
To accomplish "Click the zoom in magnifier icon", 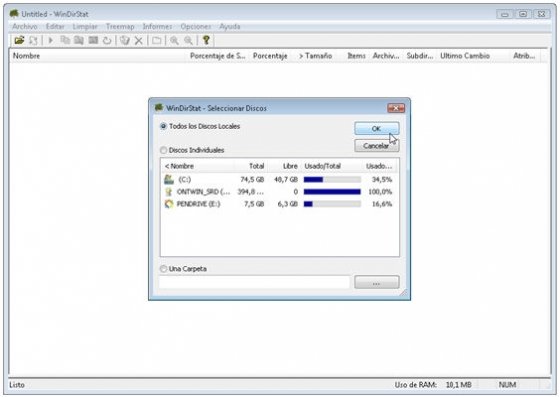I will pyautogui.click(x=174, y=41).
